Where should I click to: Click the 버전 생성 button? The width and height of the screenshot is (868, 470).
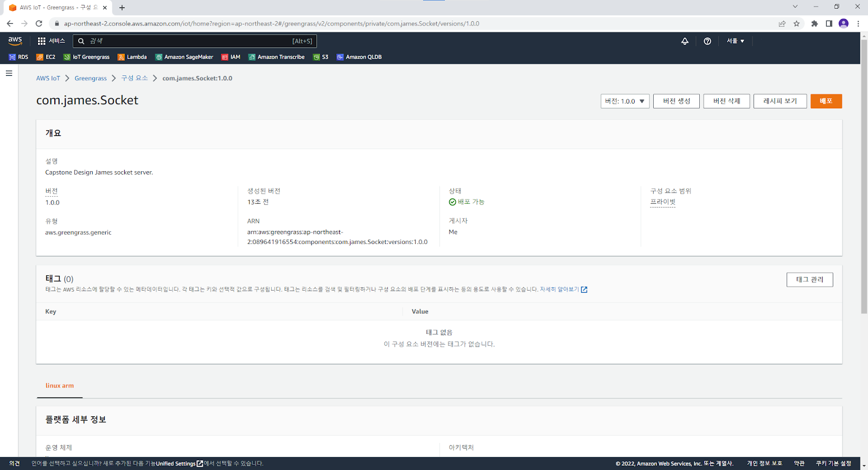coord(676,101)
